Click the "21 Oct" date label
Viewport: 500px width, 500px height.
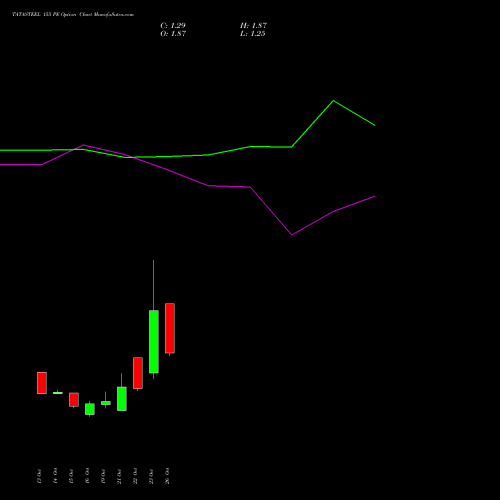[x=119, y=476]
